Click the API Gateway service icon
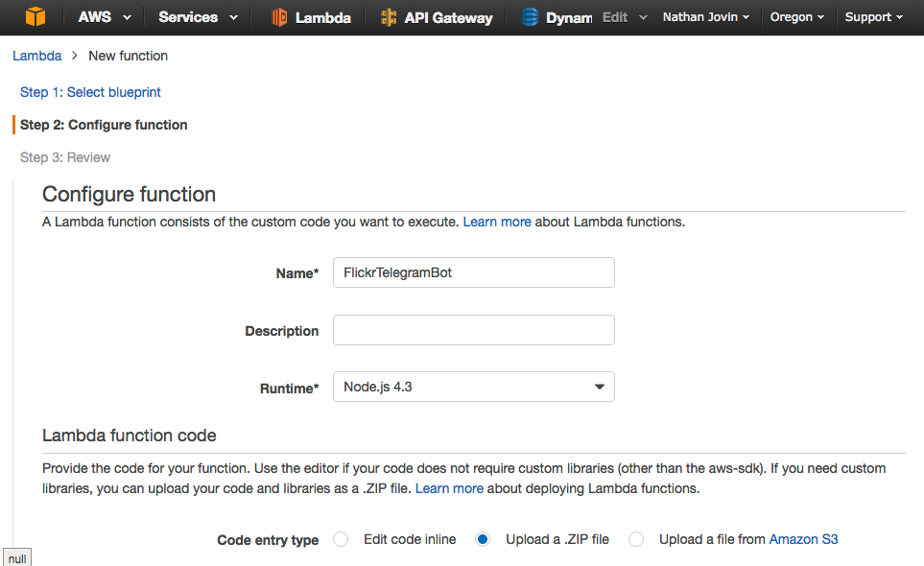Screen dimensions: 924x566 click(x=389, y=17)
